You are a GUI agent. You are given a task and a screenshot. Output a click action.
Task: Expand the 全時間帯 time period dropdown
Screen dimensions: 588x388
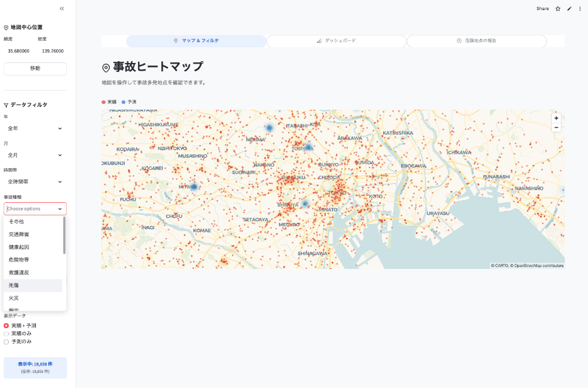coord(35,182)
